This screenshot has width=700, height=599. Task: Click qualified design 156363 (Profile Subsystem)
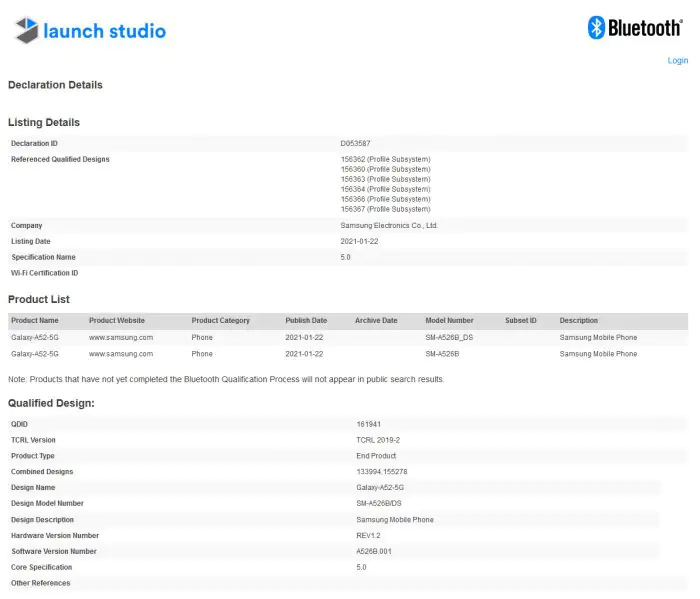point(386,179)
